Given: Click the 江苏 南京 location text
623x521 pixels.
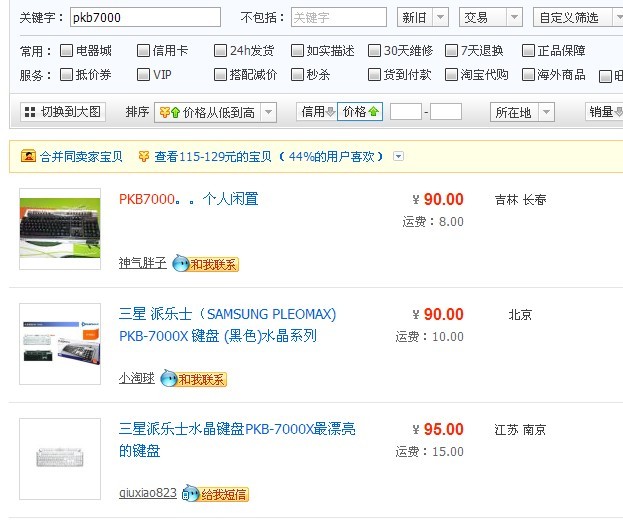Looking at the screenshot, I should click(x=520, y=430).
